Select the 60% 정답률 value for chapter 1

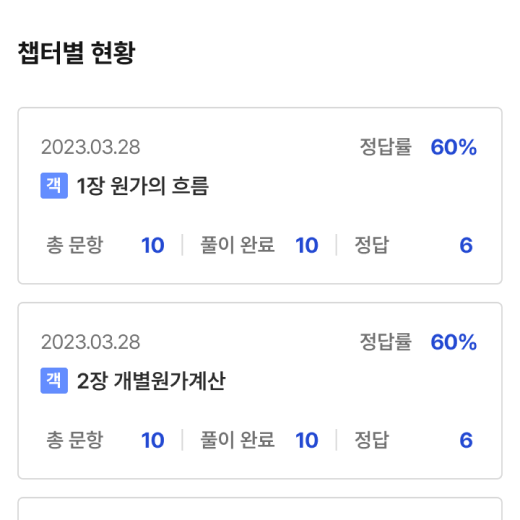(454, 147)
